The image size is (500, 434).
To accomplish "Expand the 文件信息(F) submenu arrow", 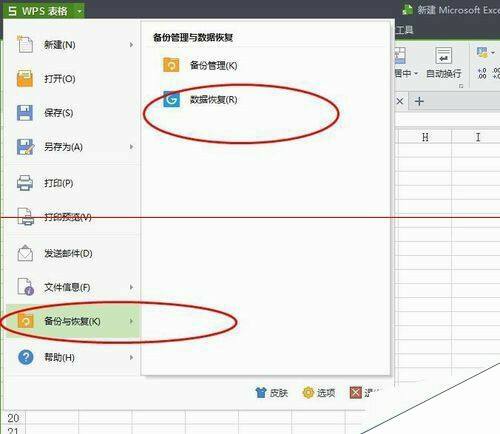I will point(131,287).
